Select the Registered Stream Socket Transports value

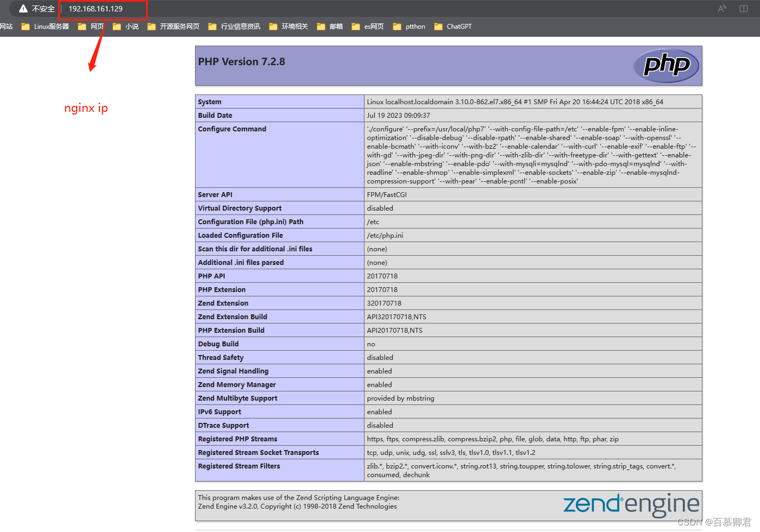point(451,453)
